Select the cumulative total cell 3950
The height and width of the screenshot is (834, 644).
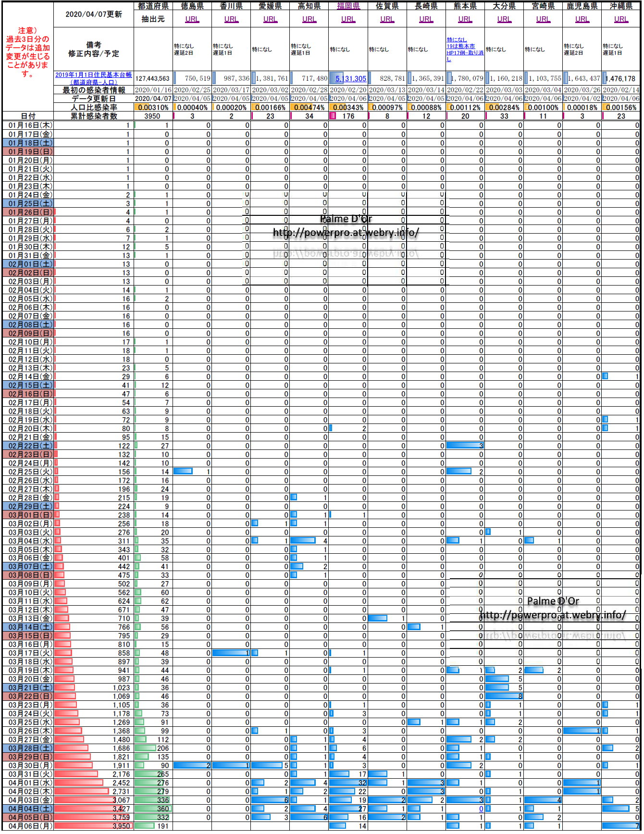153,116
